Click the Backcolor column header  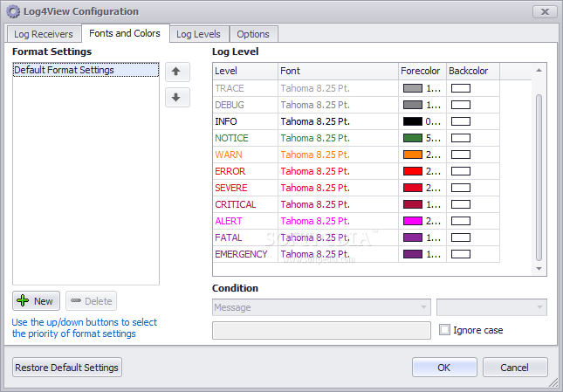(x=473, y=71)
